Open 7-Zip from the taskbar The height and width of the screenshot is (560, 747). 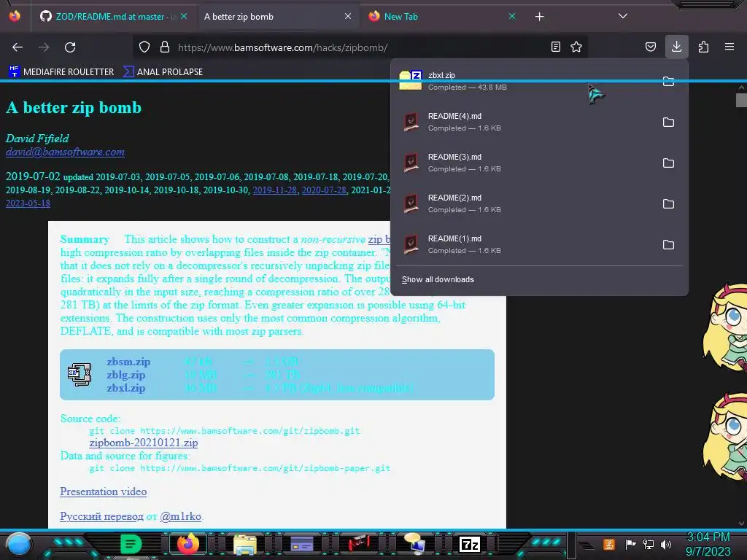click(469, 544)
